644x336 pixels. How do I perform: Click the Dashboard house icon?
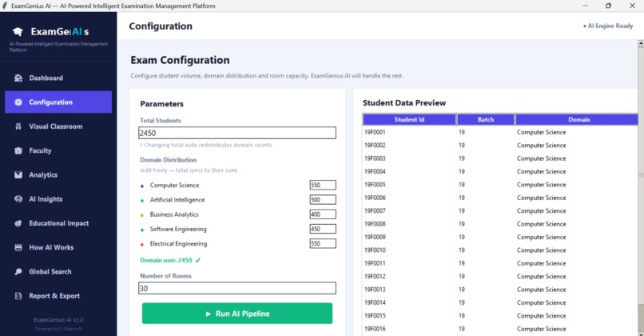pyautogui.click(x=18, y=78)
